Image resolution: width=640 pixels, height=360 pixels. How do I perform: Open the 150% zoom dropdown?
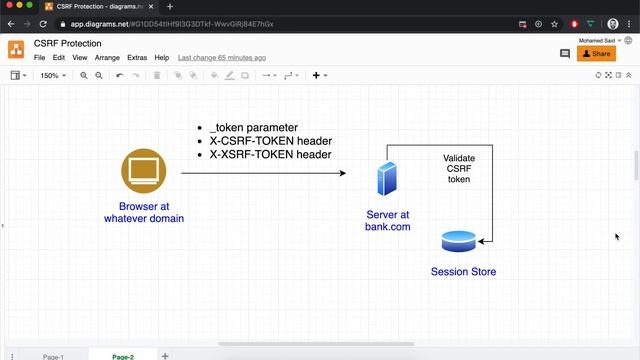[53, 76]
